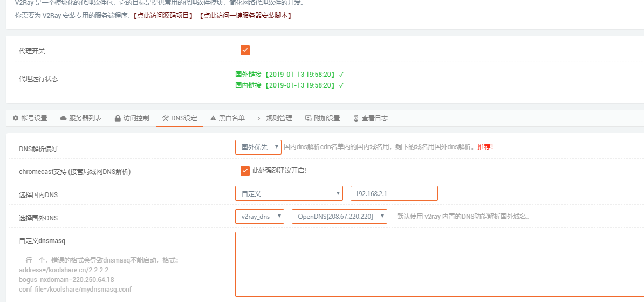Switch to the 服务器列表 tab
The image size is (644, 302).
pyautogui.click(x=81, y=118)
